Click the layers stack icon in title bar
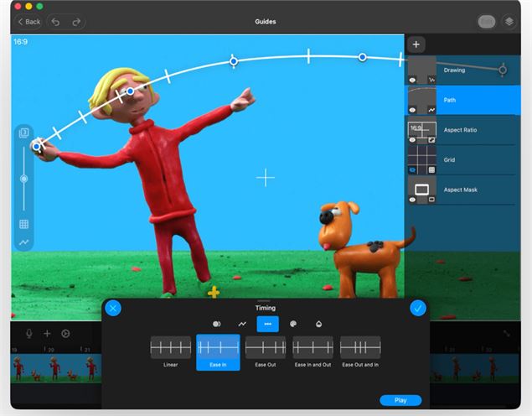Image resolution: width=532 pixels, height=416 pixels. [x=509, y=22]
